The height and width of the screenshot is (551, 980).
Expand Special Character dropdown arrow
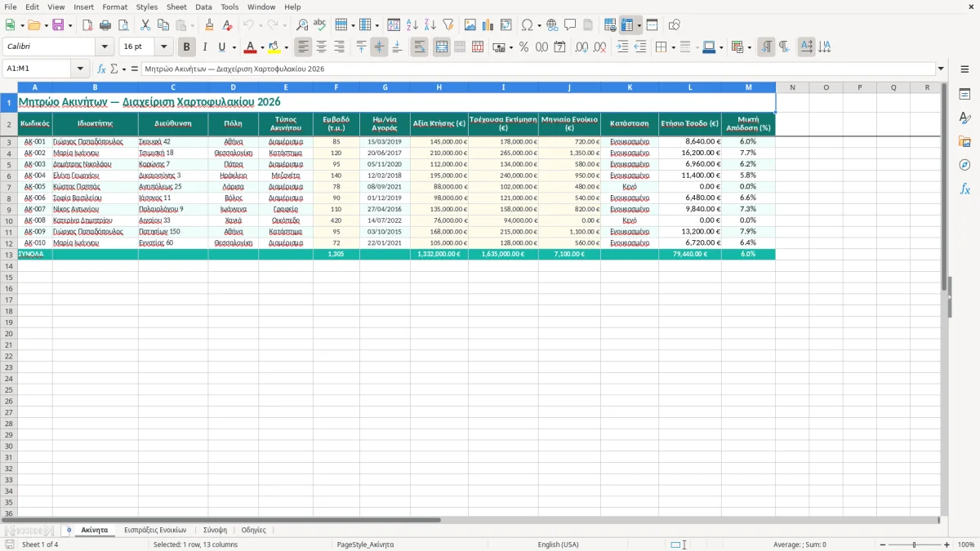tap(539, 25)
